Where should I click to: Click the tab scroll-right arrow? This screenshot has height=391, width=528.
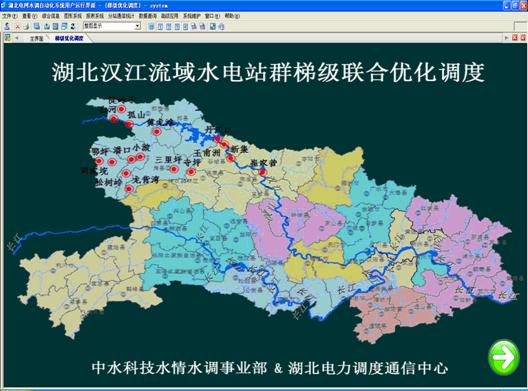tap(506, 38)
